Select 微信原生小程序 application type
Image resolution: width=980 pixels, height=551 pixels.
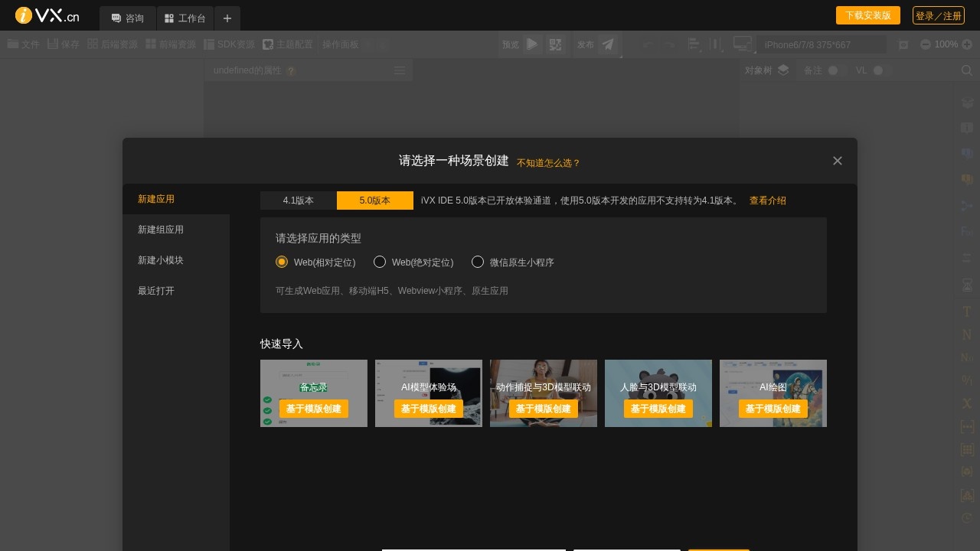pos(478,262)
